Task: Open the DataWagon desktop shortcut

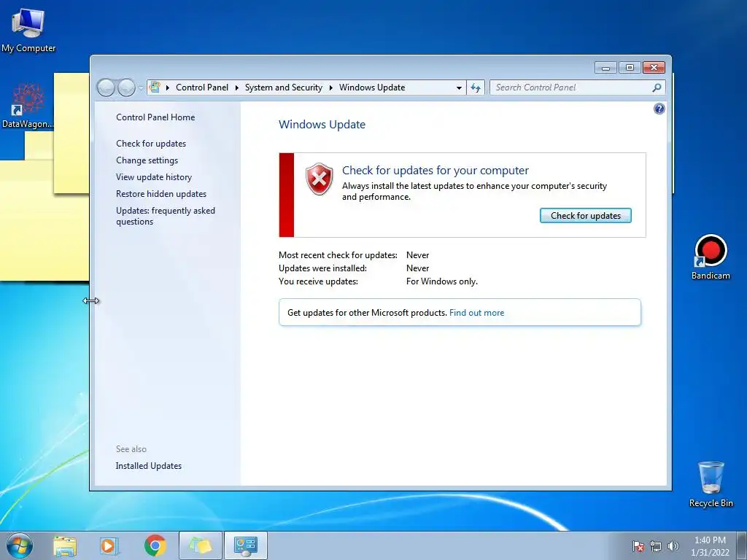Action: [x=28, y=106]
